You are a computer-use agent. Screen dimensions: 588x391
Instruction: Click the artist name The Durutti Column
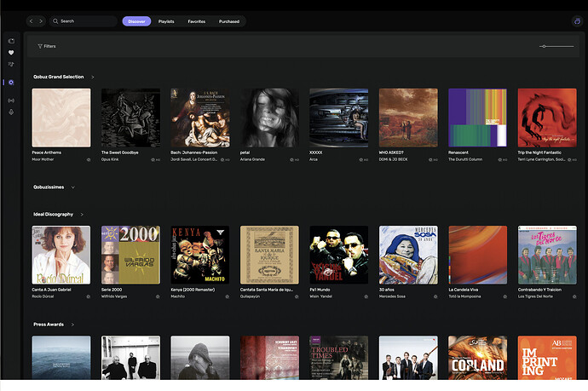(465, 159)
